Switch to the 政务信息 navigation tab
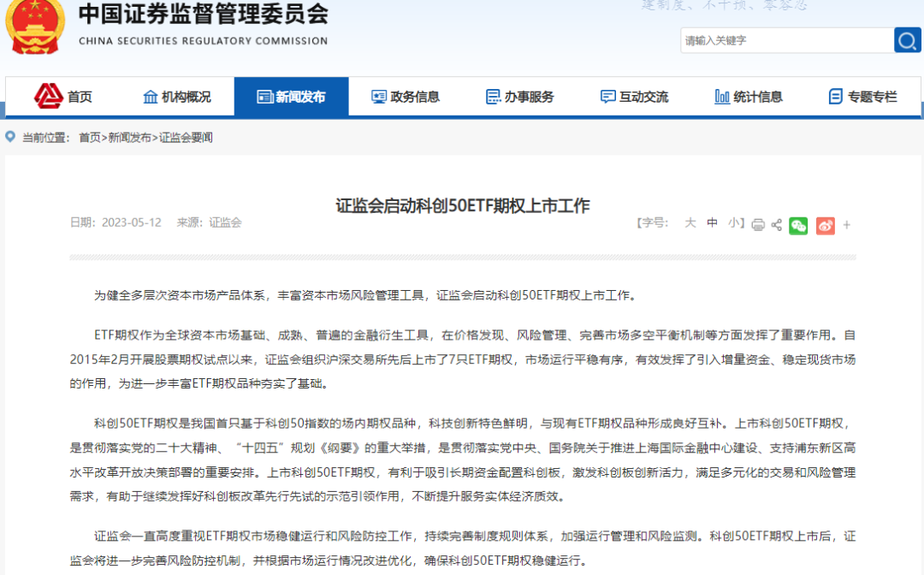This screenshot has height=575, width=924. (x=406, y=96)
